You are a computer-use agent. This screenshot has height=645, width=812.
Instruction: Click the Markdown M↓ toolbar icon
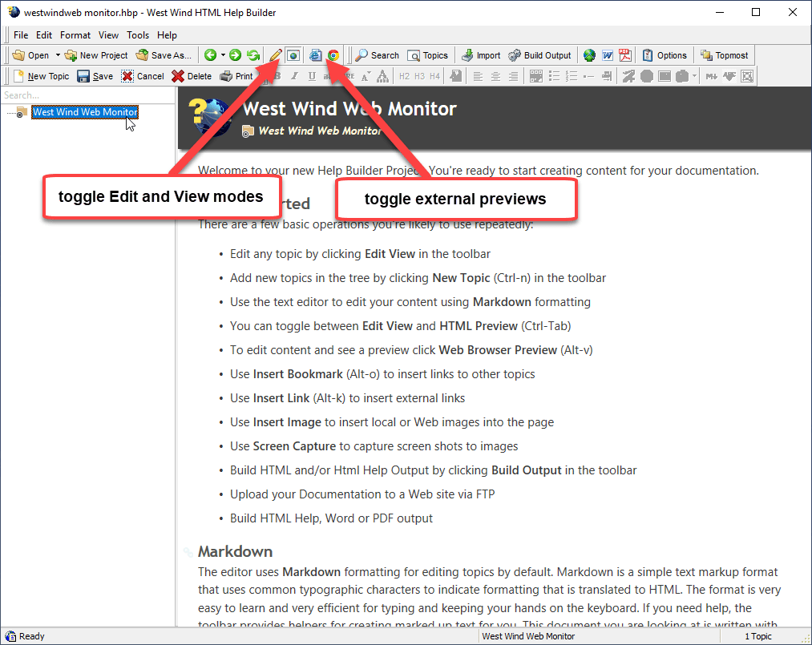tap(712, 76)
